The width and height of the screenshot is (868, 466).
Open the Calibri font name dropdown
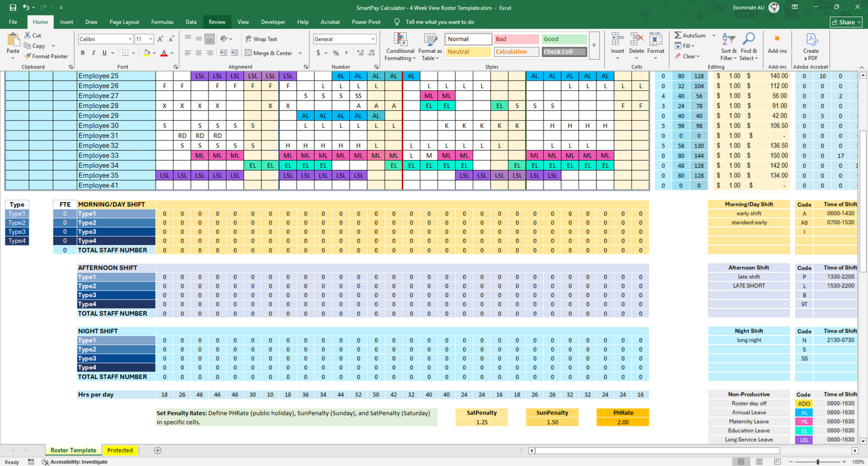130,39
